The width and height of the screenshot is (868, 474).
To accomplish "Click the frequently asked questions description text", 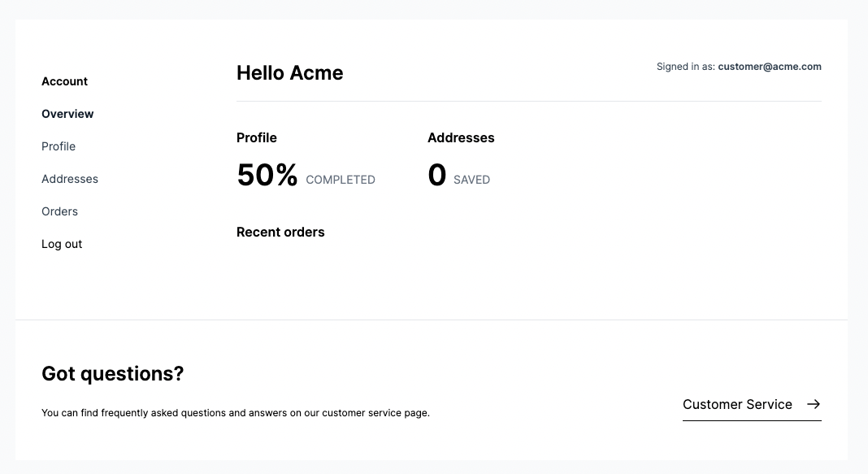I will click(235, 413).
